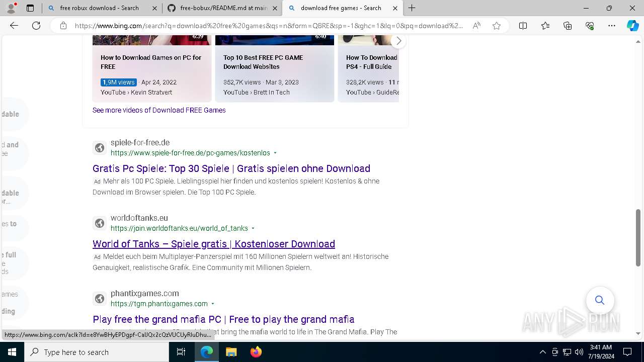Screen dimensions: 644x362
Task: Click the floating blue search icon
Action: point(600,300)
